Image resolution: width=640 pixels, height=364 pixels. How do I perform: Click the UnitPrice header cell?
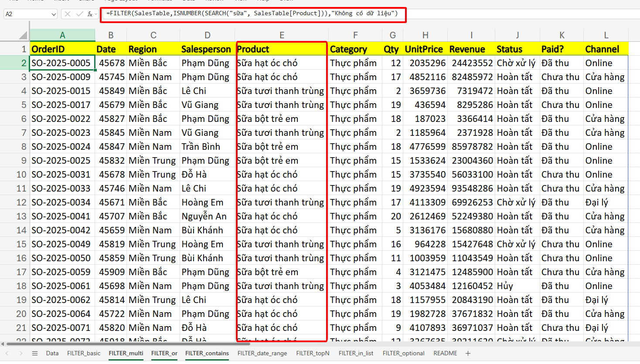(x=425, y=49)
